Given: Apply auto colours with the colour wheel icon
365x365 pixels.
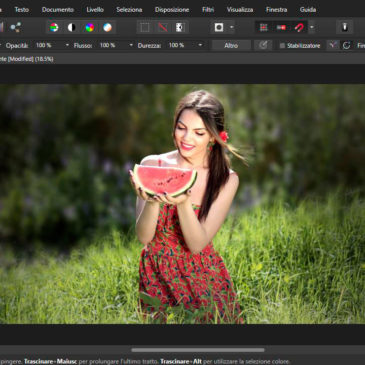Looking at the screenshot, I should pos(90,27).
